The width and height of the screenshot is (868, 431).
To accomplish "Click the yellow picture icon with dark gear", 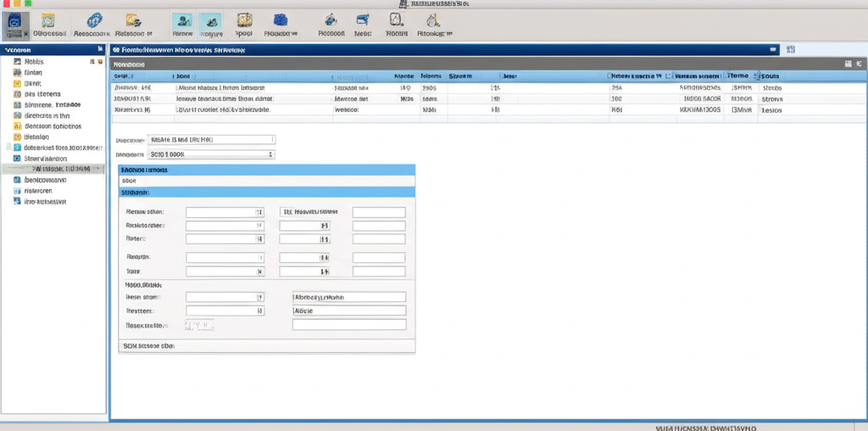I will (133, 20).
